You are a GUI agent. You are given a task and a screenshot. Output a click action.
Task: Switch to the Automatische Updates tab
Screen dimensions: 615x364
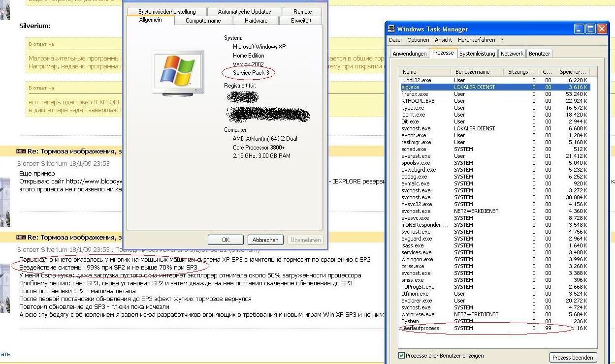(244, 11)
